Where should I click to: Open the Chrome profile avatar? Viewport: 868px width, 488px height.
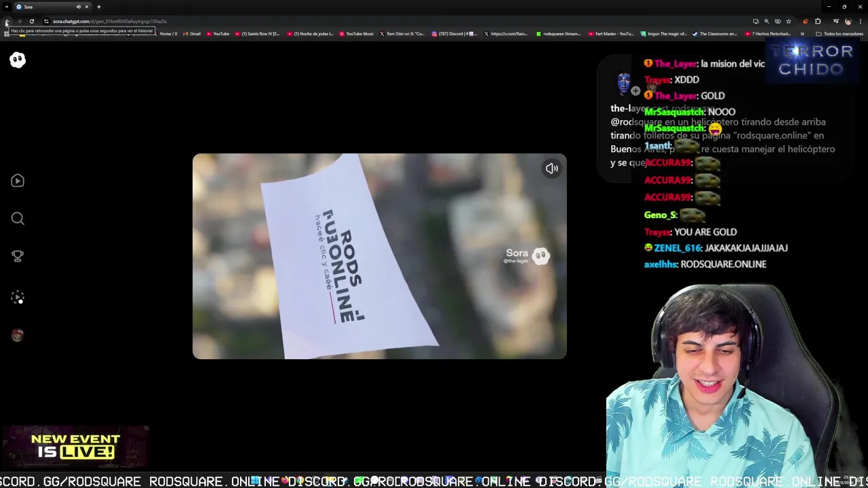click(x=848, y=21)
